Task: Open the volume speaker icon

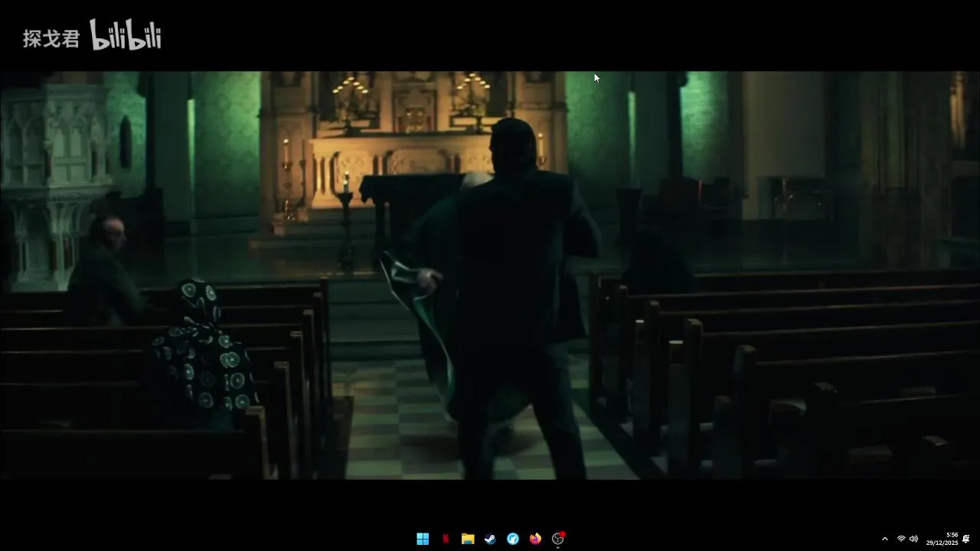Action: pyautogui.click(x=913, y=539)
